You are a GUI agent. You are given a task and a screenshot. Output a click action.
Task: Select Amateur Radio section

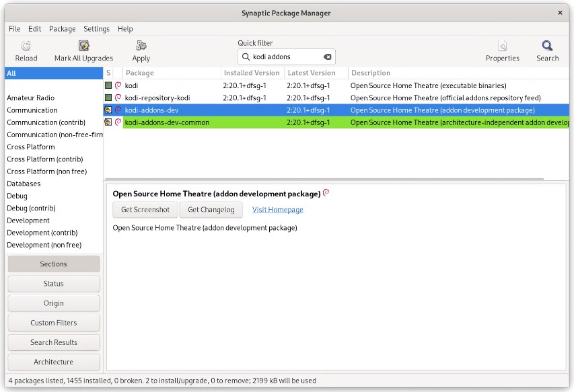54,97
